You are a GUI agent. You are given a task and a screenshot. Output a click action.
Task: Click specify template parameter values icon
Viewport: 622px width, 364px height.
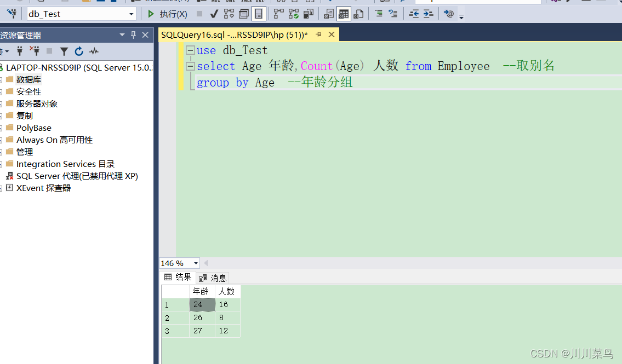tap(449, 14)
